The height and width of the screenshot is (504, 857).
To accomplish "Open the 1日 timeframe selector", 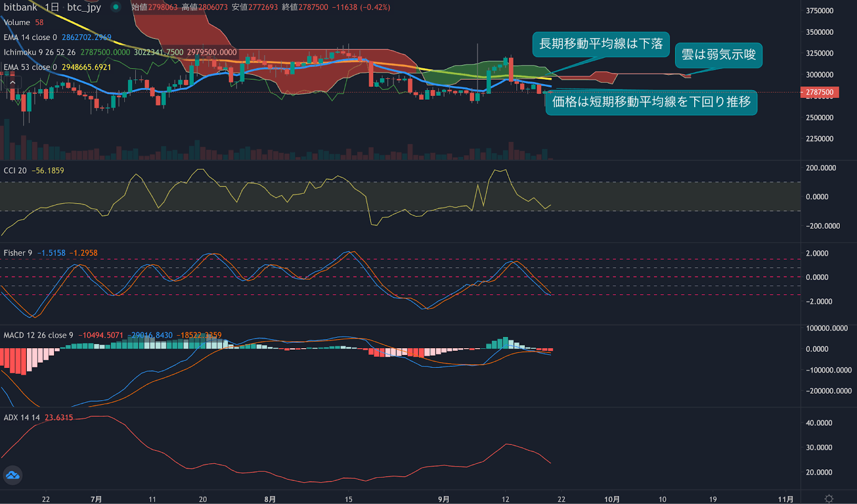I will tap(52, 7).
